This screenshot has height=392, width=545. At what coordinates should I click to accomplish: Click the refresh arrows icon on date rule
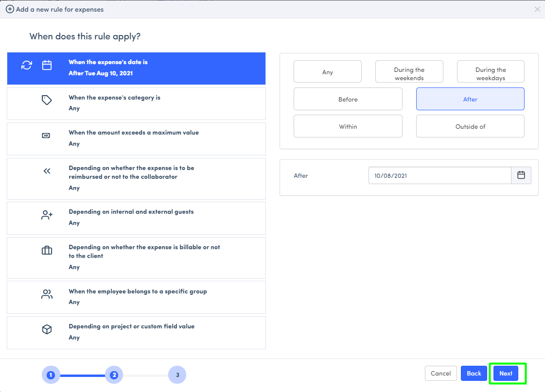(x=27, y=65)
